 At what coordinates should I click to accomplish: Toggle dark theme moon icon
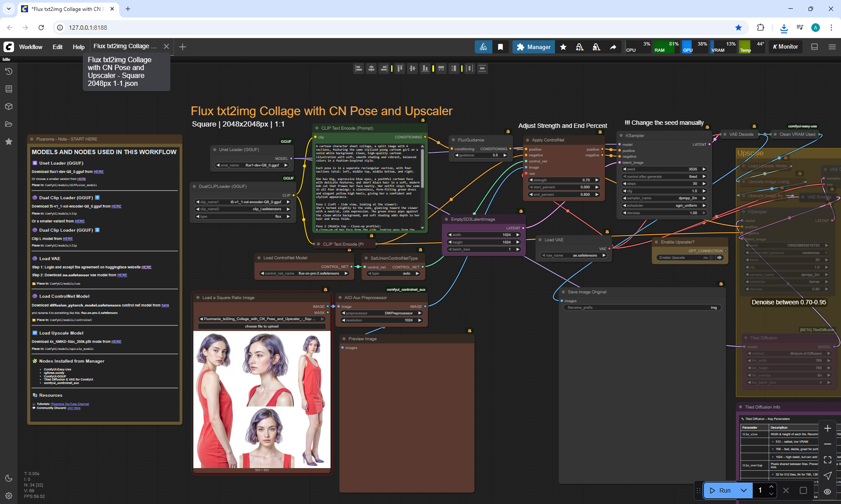(8, 478)
